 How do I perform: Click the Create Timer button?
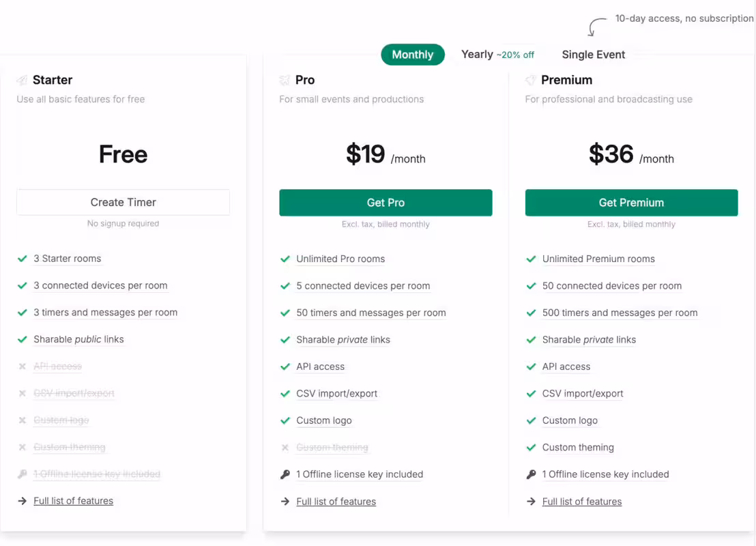(123, 202)
